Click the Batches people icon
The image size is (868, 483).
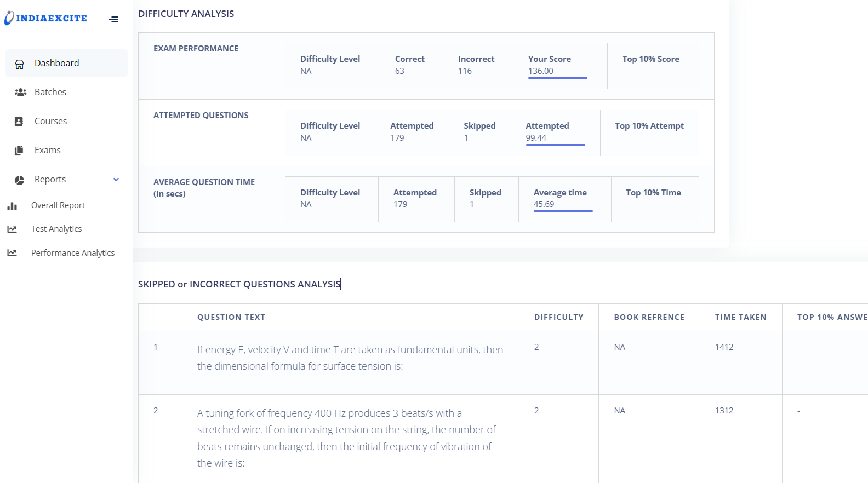(x=20, y=93)
